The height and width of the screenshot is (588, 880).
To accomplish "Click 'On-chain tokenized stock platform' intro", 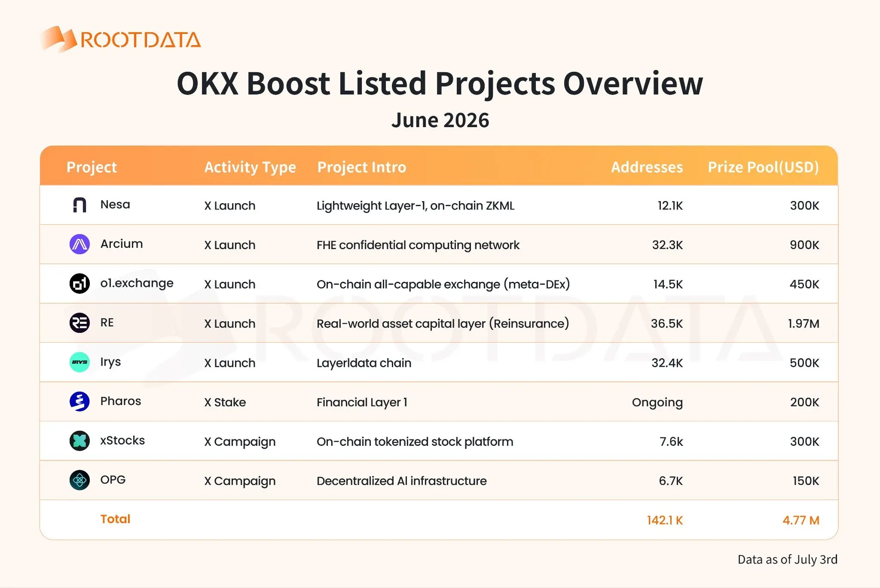I will [415, 442].
